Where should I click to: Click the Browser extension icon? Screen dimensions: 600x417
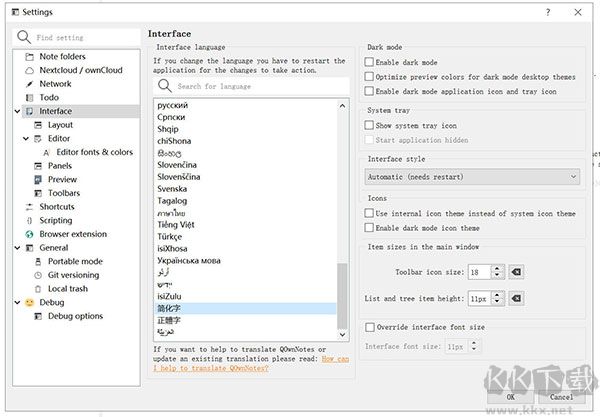(x=29, y=234)
